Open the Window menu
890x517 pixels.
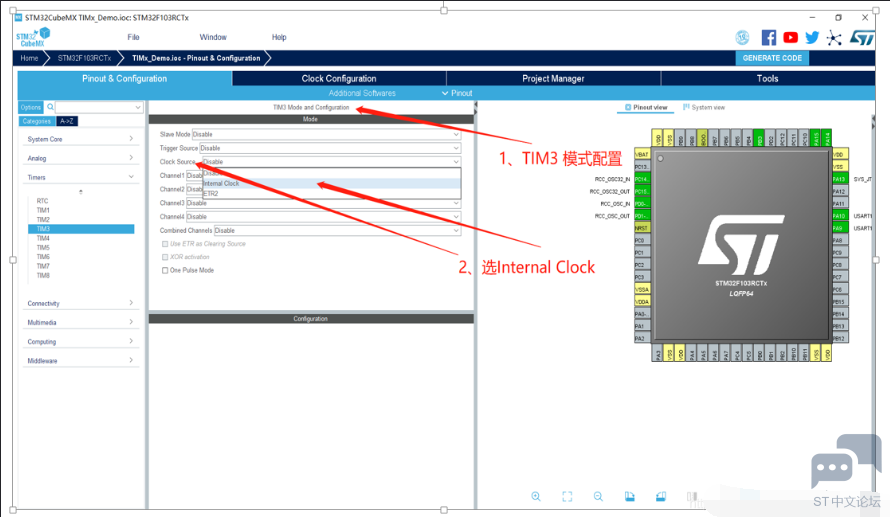click(x=213, y=37)
